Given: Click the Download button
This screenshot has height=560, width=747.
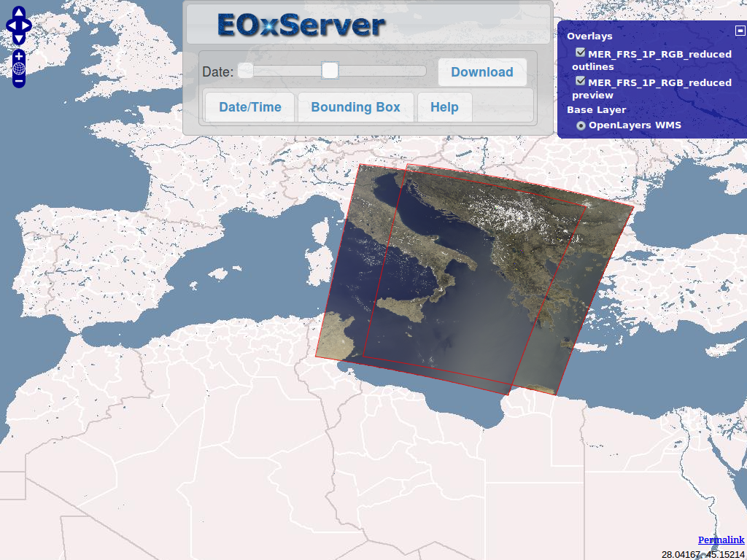Looking at the screenshot, I should (x=482, y=72).
